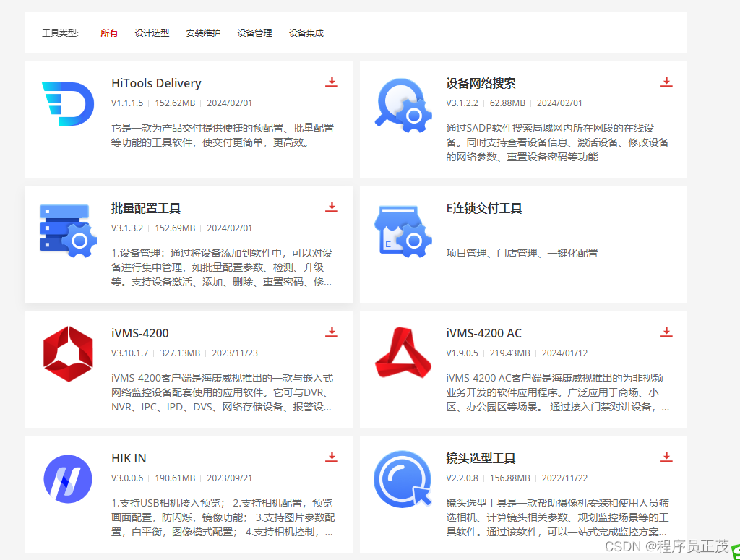
Task: Download 设备网络搜索 with the red arrow icon
Action: 666,82
